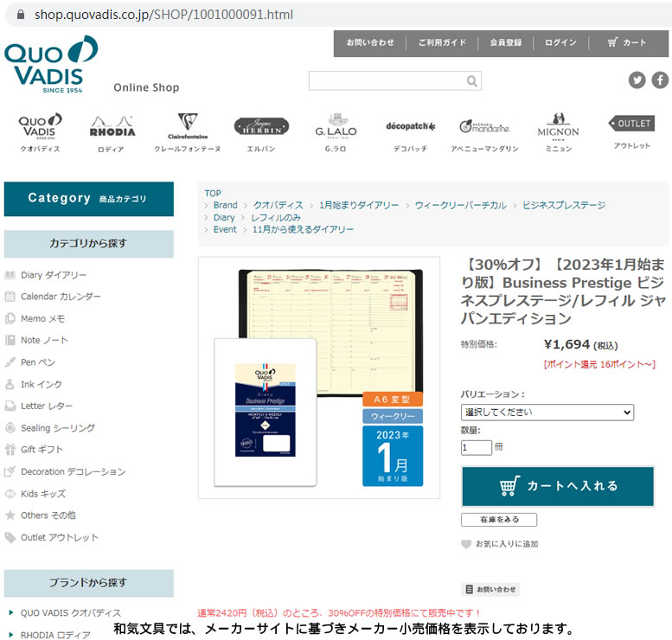
Task: Click TOP in the breadcrumb
Action: tap(213, 194)
